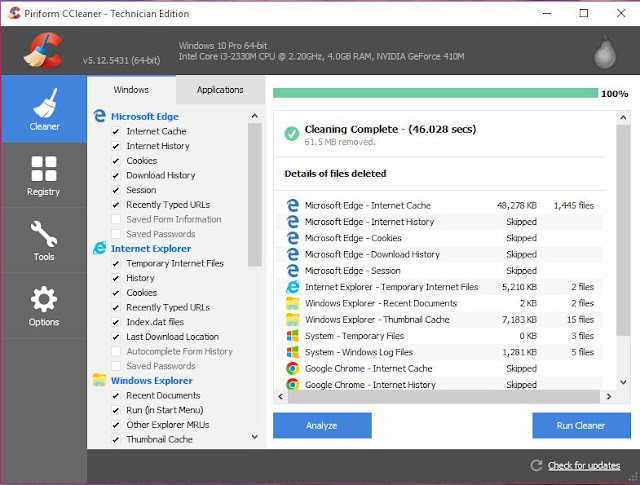Enable Edge Saved Passwords checkbox
The image size is (640, 485).
tap(116, 234)
